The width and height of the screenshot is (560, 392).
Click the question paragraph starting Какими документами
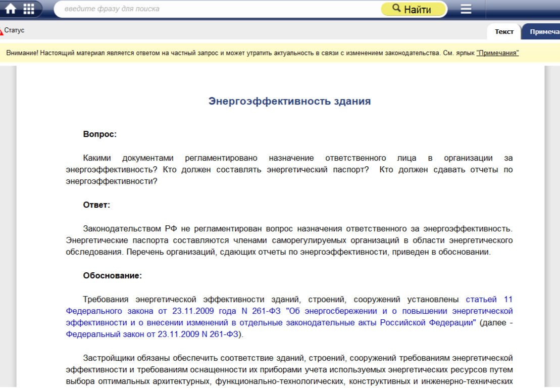[x=289, y=169]
